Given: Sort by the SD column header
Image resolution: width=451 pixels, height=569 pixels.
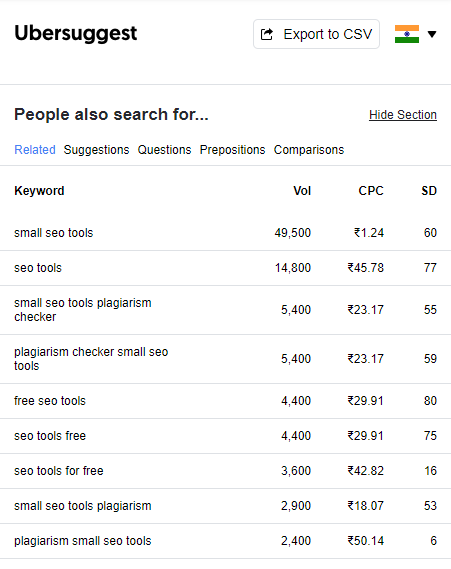Looking at the screenshot, I should 429,191.
